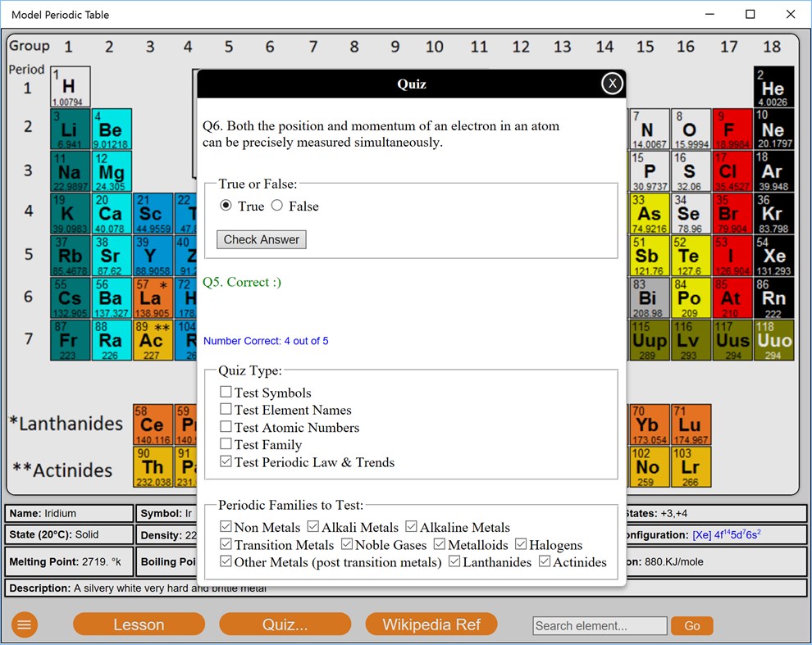812x645 pixels.
Task: Start a Lesson
Action: tap(138, 624)
